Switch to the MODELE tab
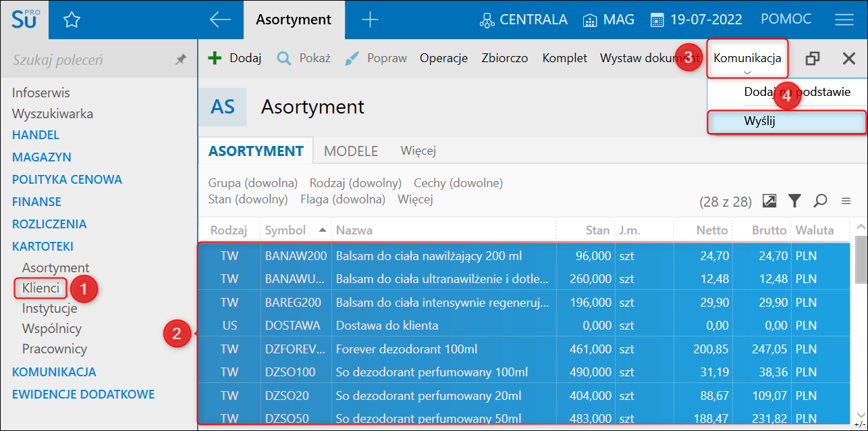The image size is (868, 431). pos(350,151)
